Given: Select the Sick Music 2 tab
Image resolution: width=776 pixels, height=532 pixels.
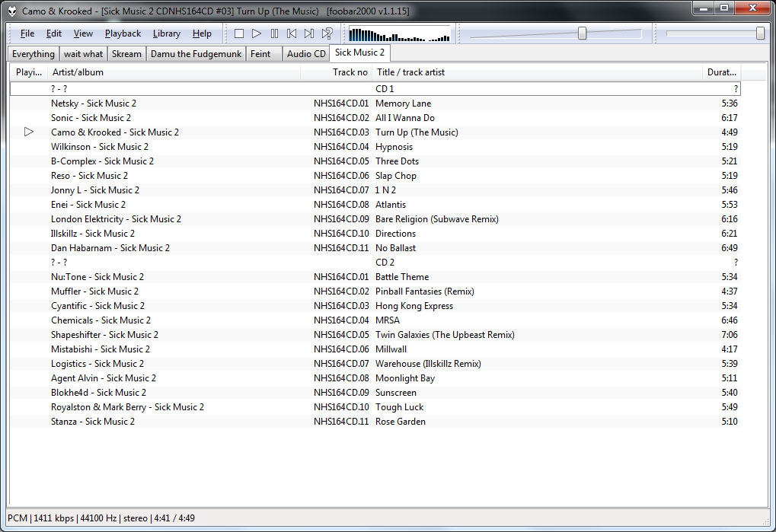Looking at the screenshot, I should (359, 53).
